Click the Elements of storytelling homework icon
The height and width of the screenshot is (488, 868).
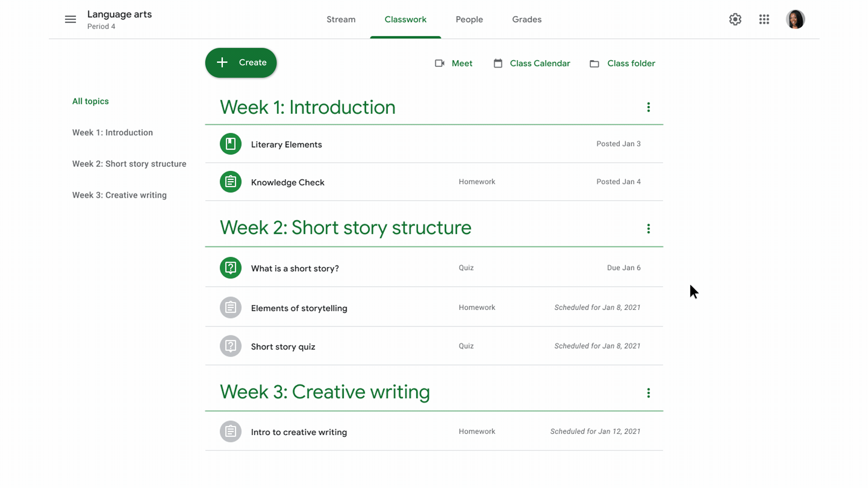pyautogui.click(x=230, y=307)
